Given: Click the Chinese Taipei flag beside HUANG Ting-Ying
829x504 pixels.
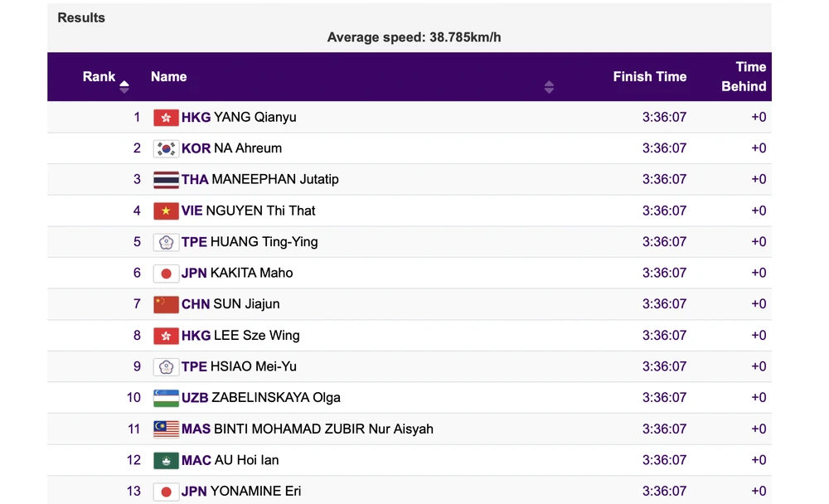Looking at the screenshot, I should pos(166,241).
